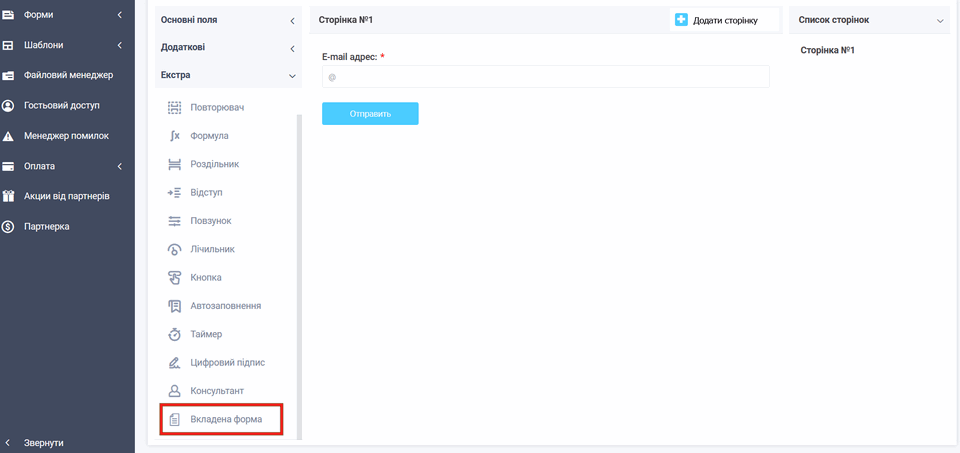Click the Цифровий підпис signature icon
Screen dimensions: 960x453
point(174,362)
